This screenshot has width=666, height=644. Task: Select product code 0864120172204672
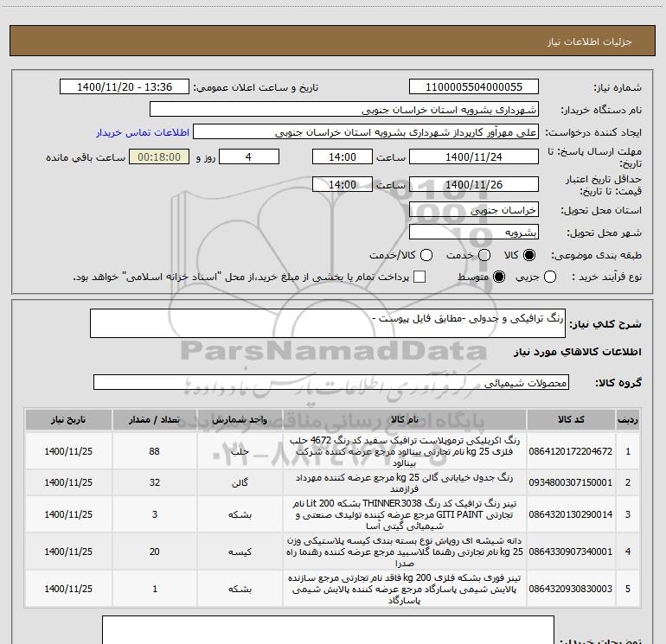(x=571, y=451)
